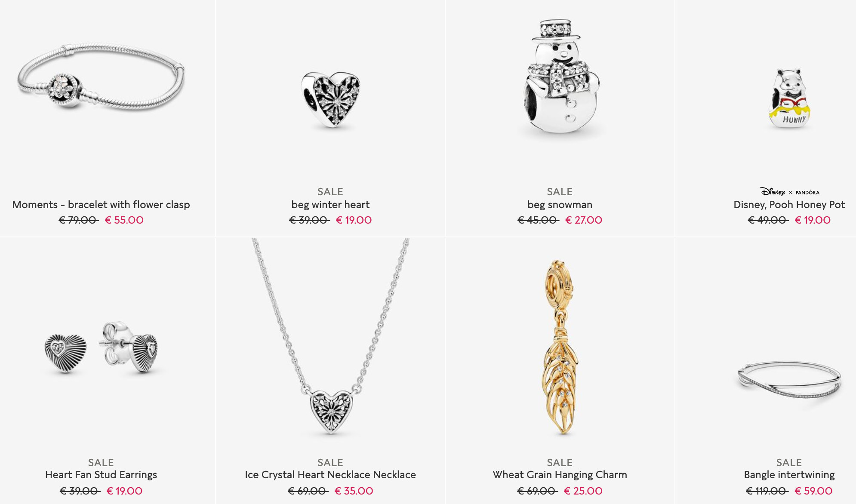Click the SALE label above beg snowman
This screenshot has width=856, height=504.
coord(560,192)
